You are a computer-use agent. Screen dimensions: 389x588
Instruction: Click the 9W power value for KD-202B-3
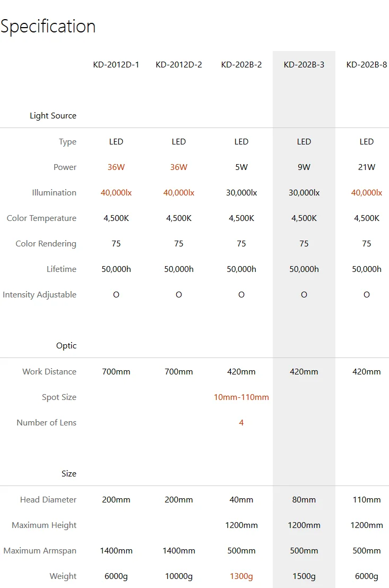[x=304, y=167]
